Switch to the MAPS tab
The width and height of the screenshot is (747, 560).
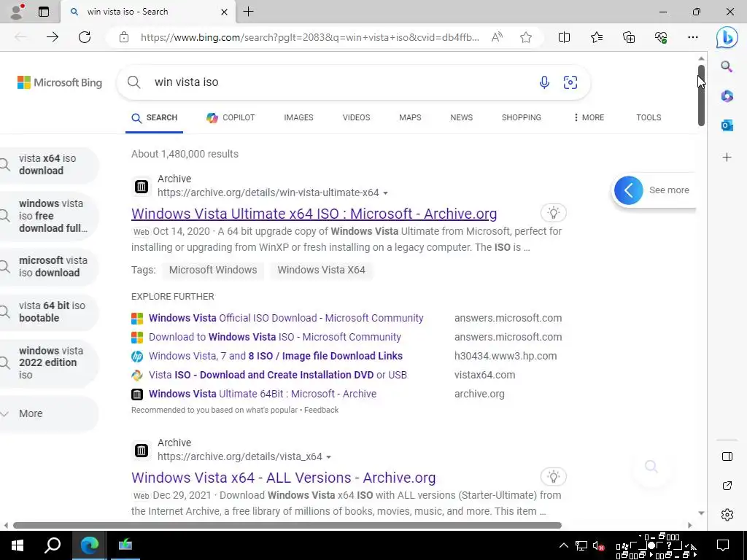pyautogui.click(x=410, y=117)
